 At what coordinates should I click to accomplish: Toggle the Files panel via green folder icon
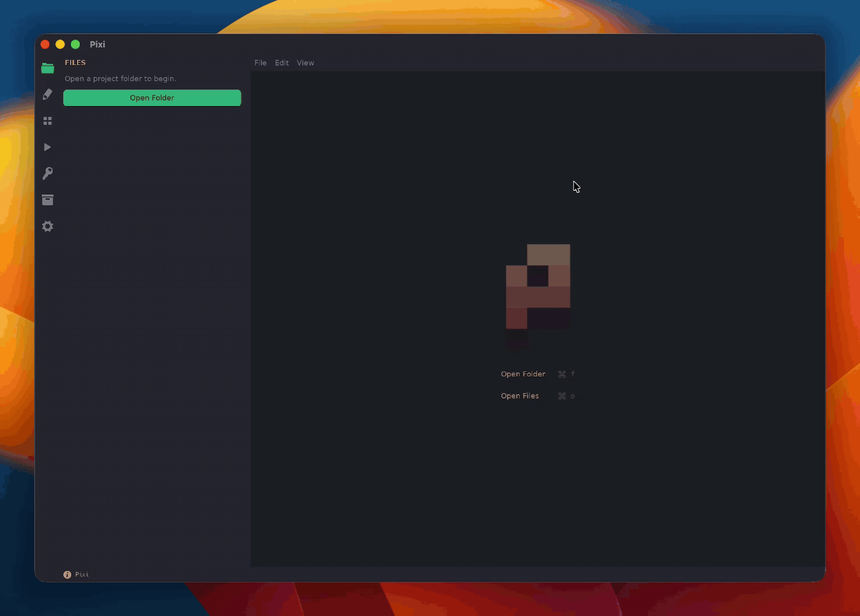tap(47, 67)
